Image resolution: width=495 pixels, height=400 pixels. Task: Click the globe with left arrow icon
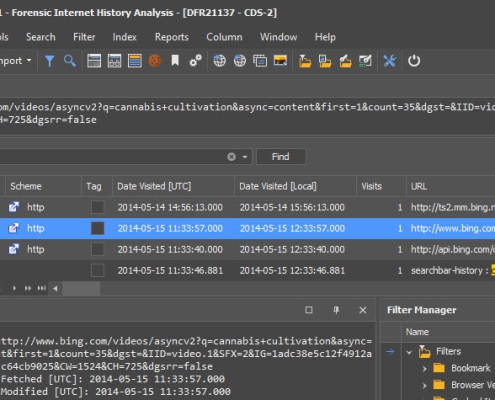(240, 61)
